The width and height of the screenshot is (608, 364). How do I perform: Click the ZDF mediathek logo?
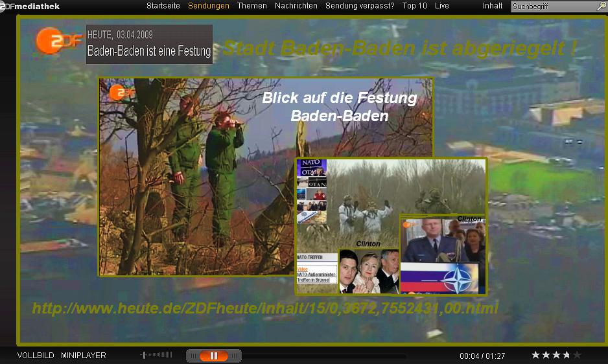pyautogui.click(x=30, y=6)
